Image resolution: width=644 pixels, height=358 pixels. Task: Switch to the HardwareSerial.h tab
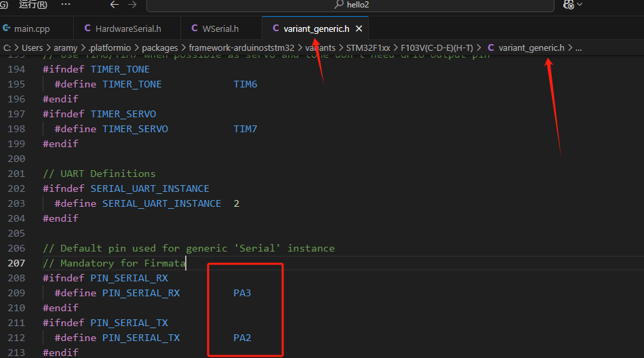[x=128, y=28]
